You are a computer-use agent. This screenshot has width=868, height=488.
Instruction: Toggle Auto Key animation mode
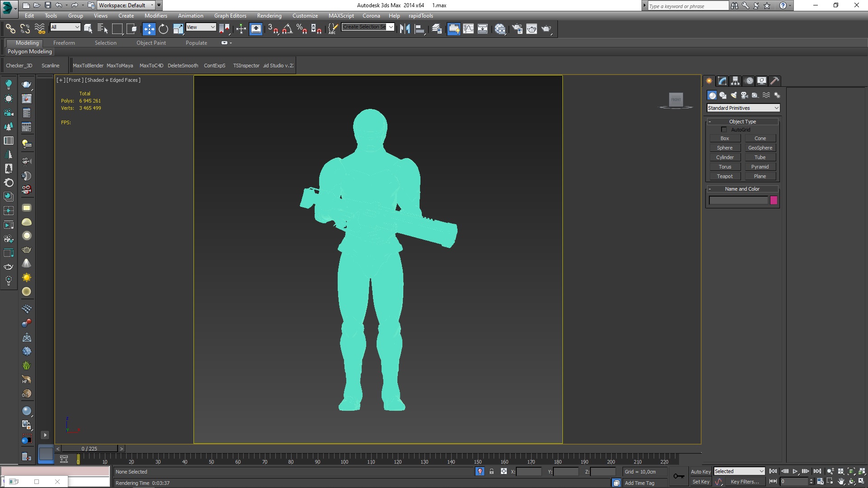point(700,471)
